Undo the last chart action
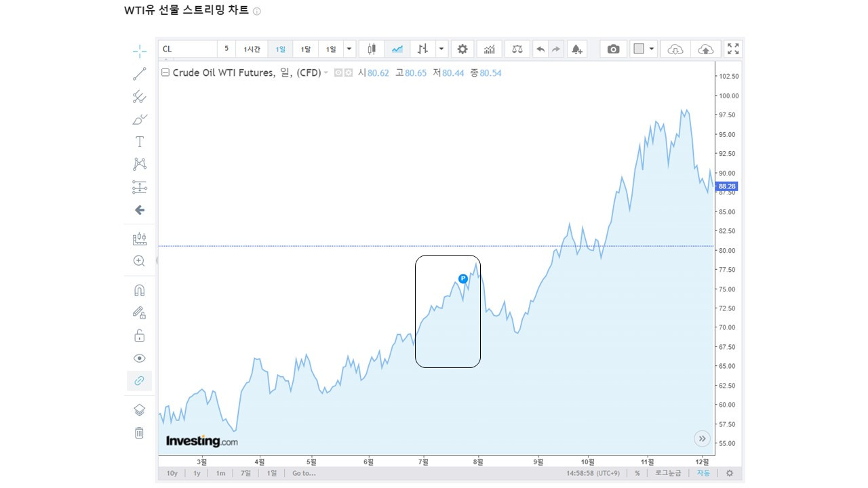 (540, 49)
